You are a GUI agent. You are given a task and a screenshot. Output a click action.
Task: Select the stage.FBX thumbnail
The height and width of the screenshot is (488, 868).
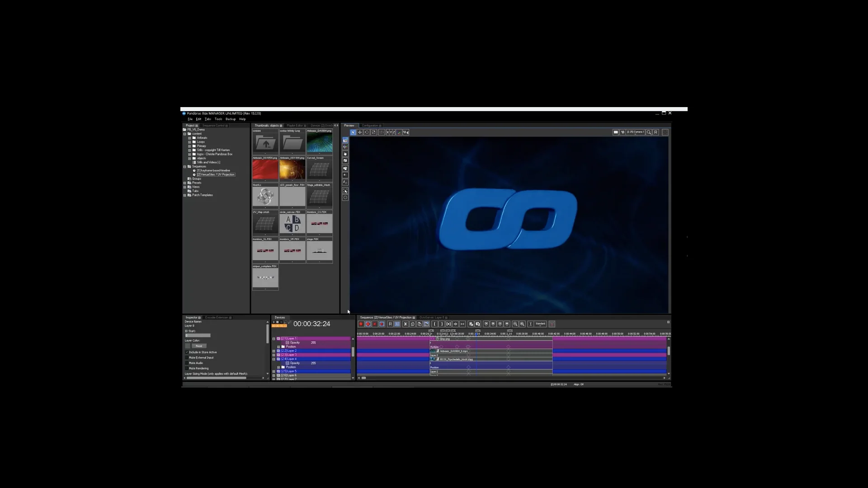[320, 249]
